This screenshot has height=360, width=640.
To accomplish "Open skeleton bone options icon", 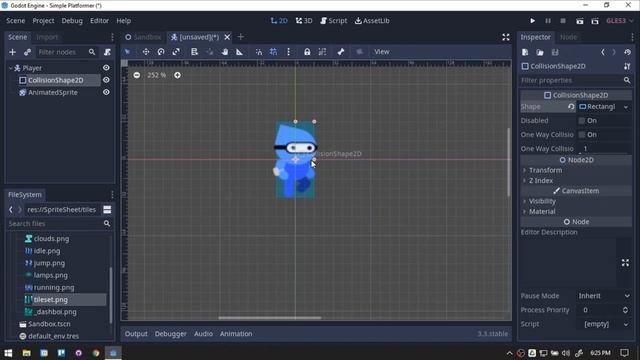I will pos(341,52).
